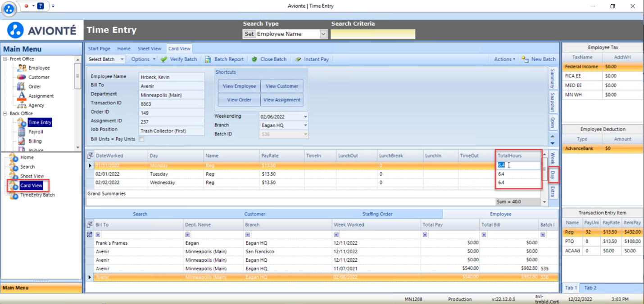Select the MN WH employee tax row
The height and width of the screenshot is (304, 644).
point(603,95)
